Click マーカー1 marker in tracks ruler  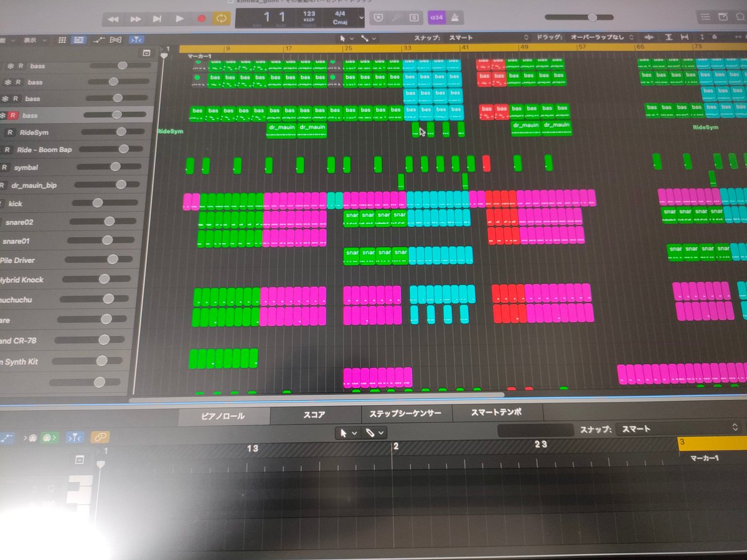[x=199, y=57]
